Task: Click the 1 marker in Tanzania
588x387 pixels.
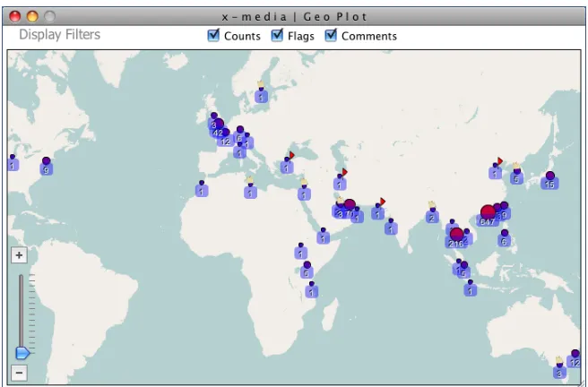Action: click(x=311, y=291)
